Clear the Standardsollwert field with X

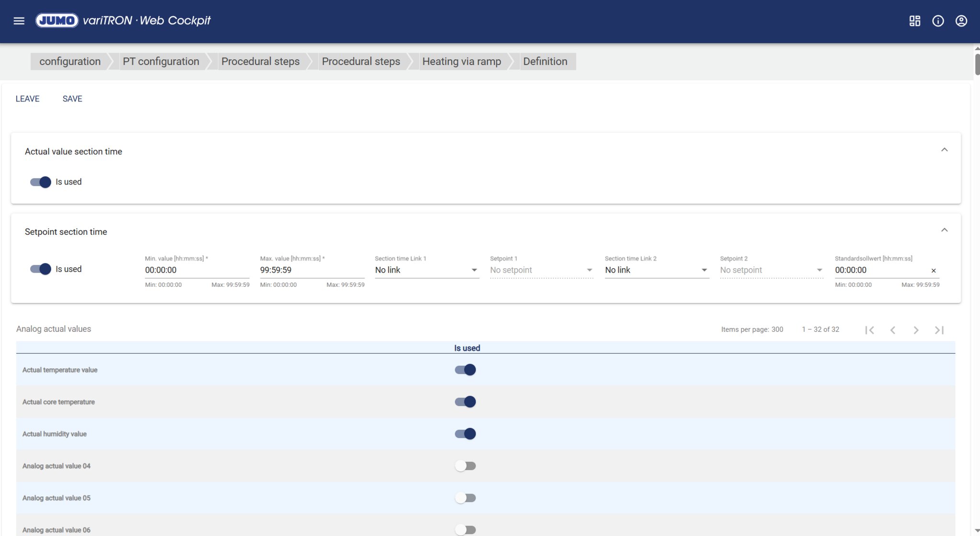(x=933, y=271)
